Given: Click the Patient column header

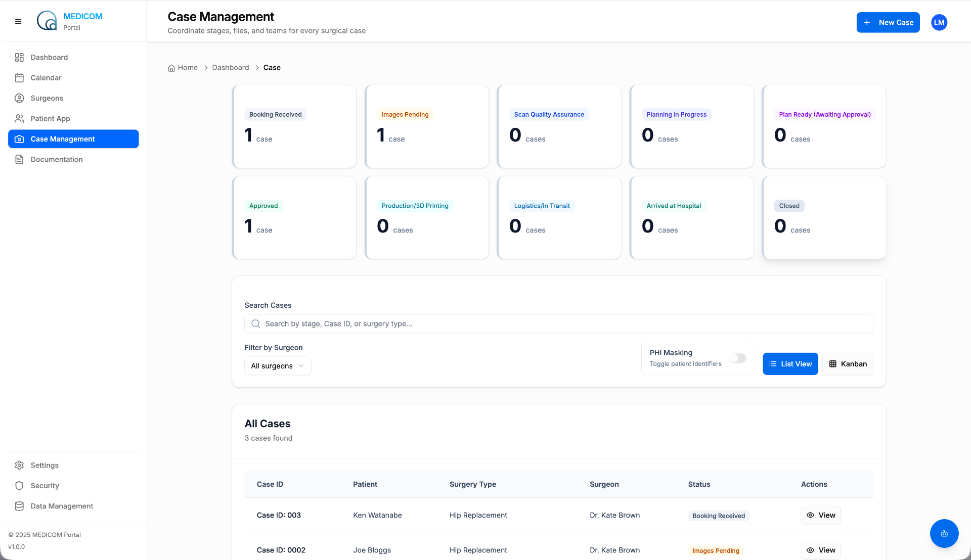Looking at the screenshot, I should point(365,484).
